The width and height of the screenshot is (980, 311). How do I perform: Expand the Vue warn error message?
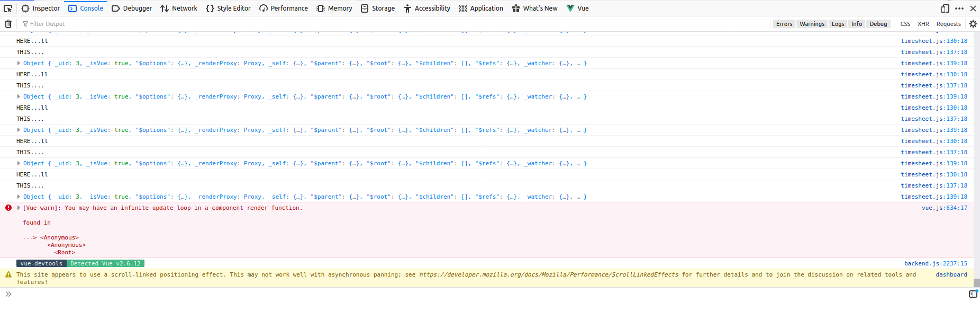point(19,208)
